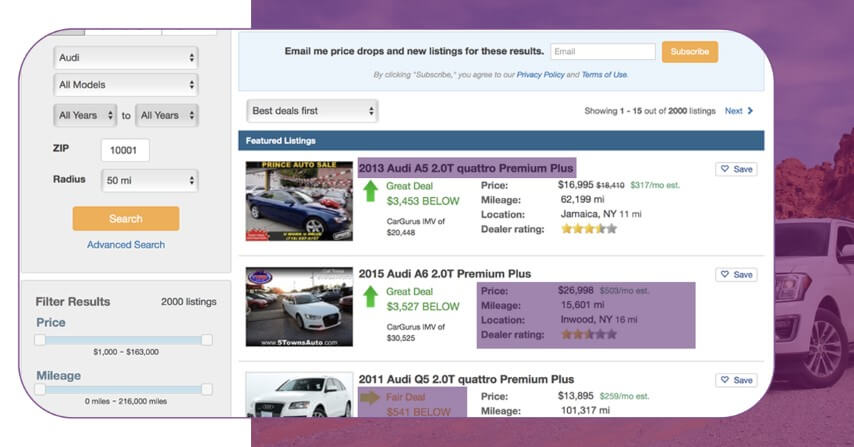Click the $1,000 - $163,000 price range text
The image size is (854, 447).
coord(126,352)
